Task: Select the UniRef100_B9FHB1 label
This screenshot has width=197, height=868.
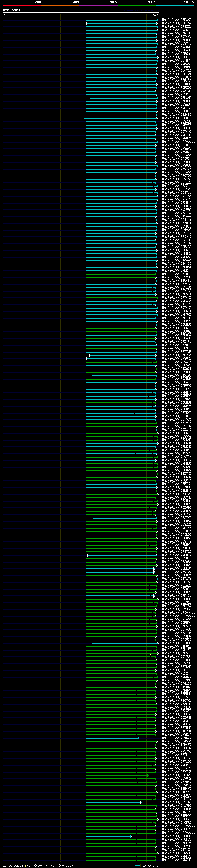Action: [x=176, y=464]
